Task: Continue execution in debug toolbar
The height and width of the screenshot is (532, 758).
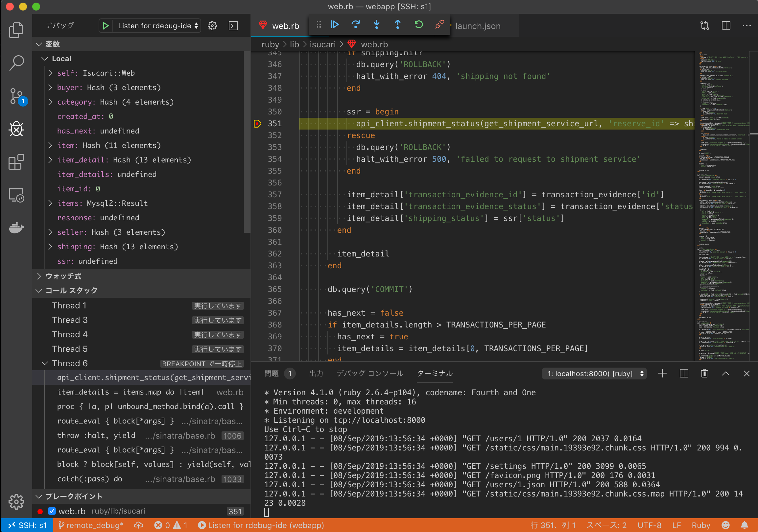Action: (335, 24)
